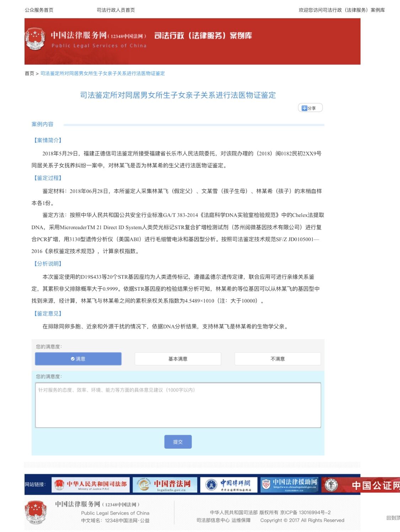Click the footer national emblem logo
The image size is (400, 532).
pos(36,512)
